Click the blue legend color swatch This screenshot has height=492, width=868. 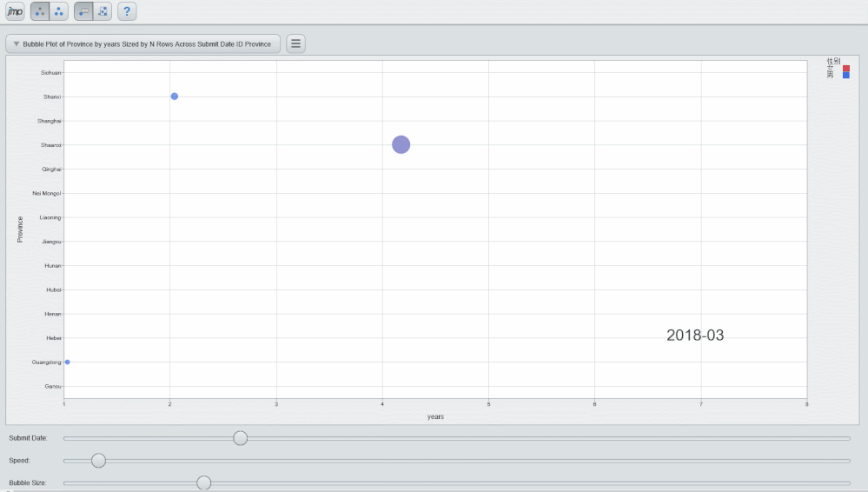846,76
